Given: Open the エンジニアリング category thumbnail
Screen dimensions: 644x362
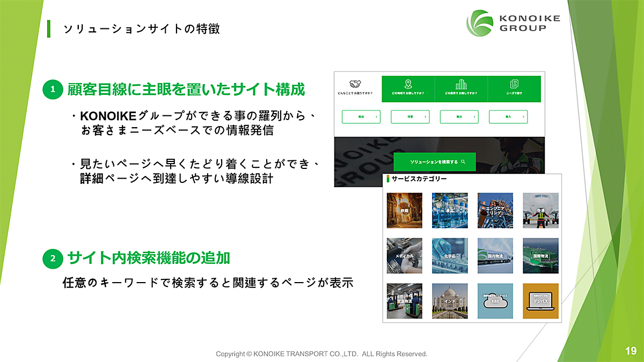Looking at the screenshot, I should coord(495,211).
